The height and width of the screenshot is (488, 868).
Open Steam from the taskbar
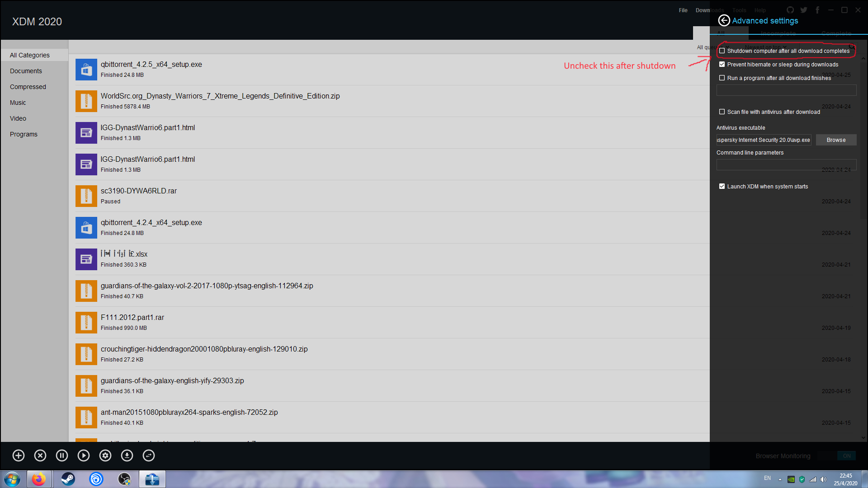(x=68, y=479)
